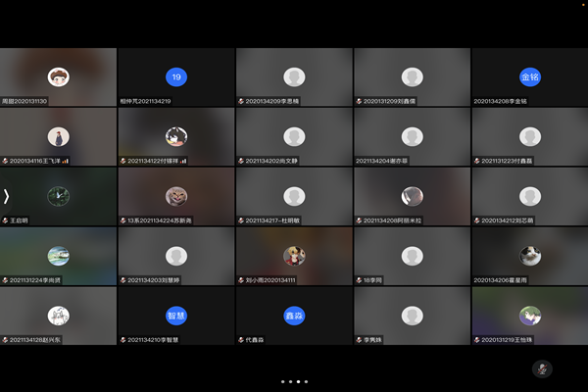Viewport: 588px width, 392px height.
Task: Click the muted mic icon beside 李秀姝
Action: tap(359, 339)
